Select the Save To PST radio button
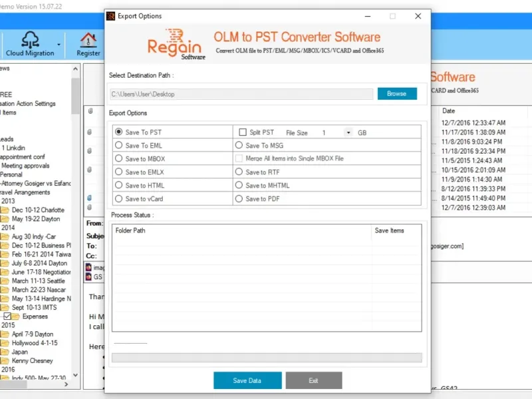This screenshot has width=532, height=399. 118,132
